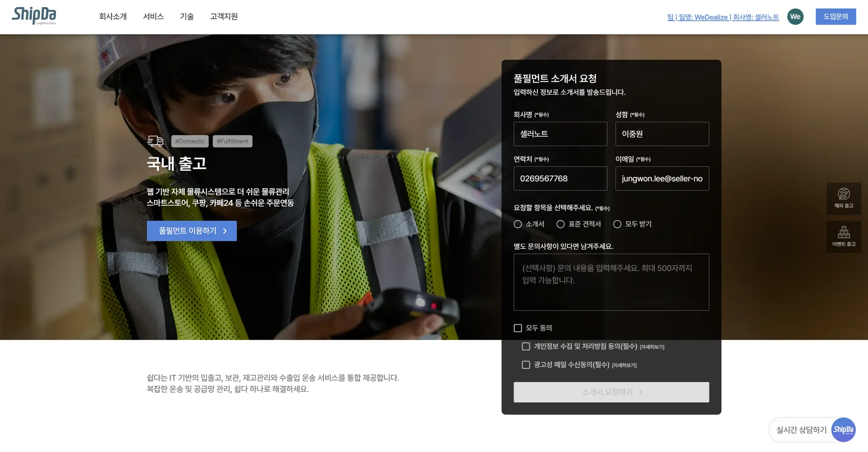This screenshot has width=868, height=452.
Task: Open the ShipDa chat icon next to 실시간 상담하기
Action: (x=844, y=429)
